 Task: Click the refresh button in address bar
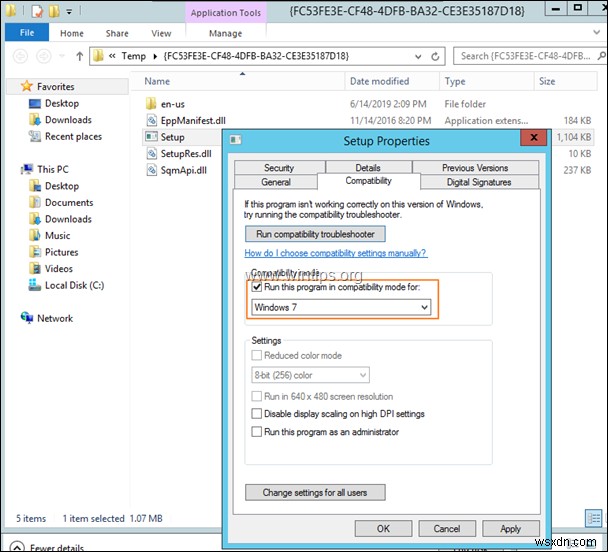435,57
